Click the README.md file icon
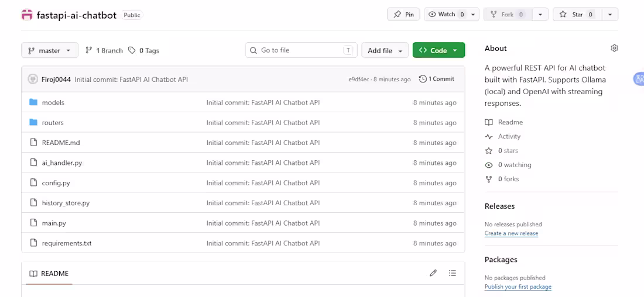This screenshot has width=644, height=297. 34,142
